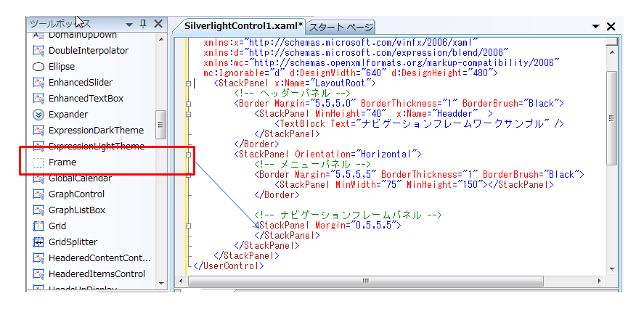Close the active editor document
Screen dimensions: 644x317
pyautogui.click(x=611, y=27)
